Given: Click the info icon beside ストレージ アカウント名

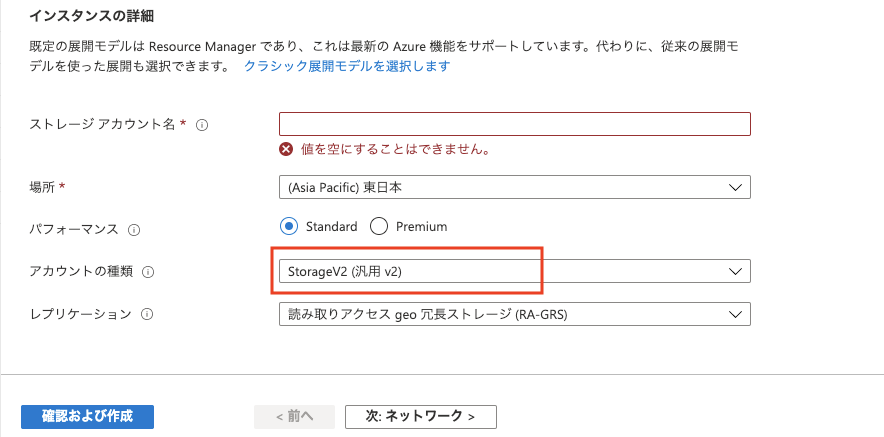Looking at the screenshot, I should click(x=202, y=125).
